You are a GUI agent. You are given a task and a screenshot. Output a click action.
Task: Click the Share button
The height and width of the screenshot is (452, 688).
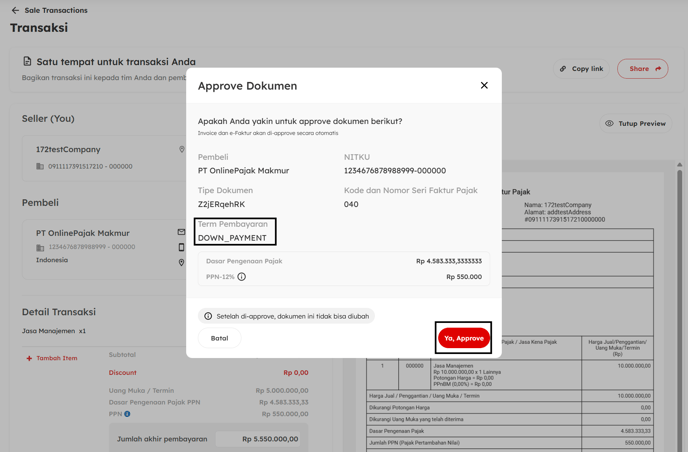[x=643, y=69]
